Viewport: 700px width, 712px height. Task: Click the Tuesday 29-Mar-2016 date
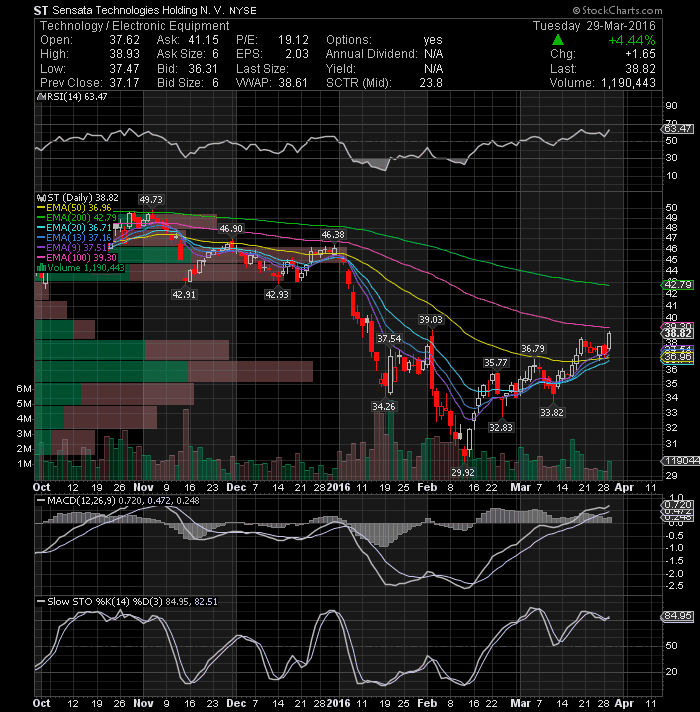[x=594, y=26]
